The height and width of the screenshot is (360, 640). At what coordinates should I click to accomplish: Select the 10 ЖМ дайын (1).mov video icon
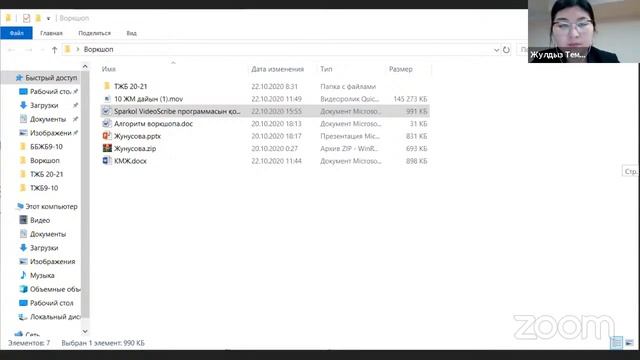click(x=107, y=99)
